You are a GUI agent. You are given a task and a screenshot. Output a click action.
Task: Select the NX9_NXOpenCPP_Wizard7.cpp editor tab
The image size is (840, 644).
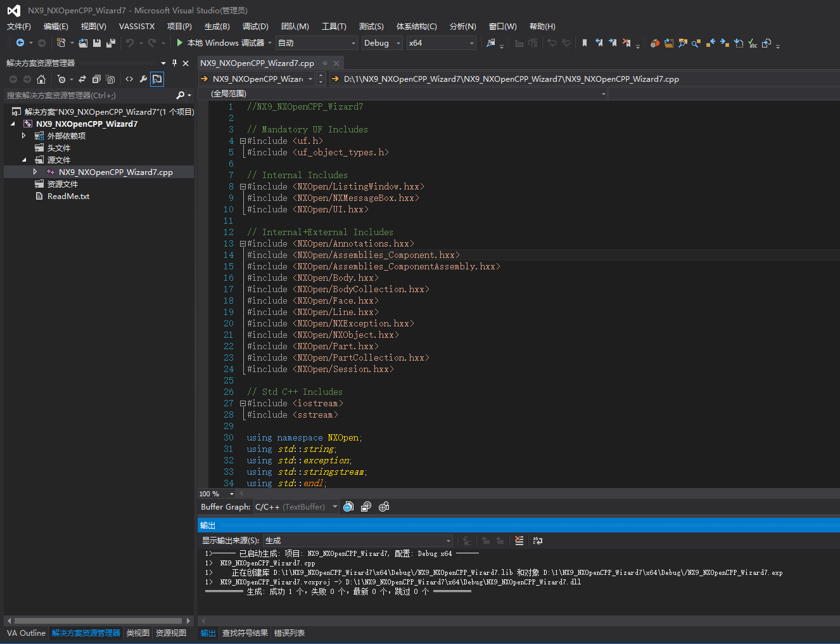point(257,63)
